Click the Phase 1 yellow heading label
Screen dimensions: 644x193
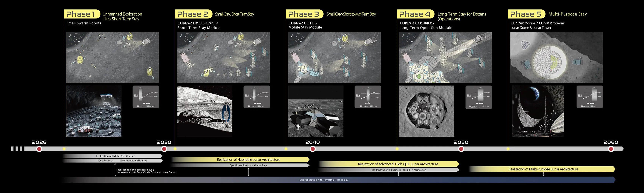coord(82,14)
